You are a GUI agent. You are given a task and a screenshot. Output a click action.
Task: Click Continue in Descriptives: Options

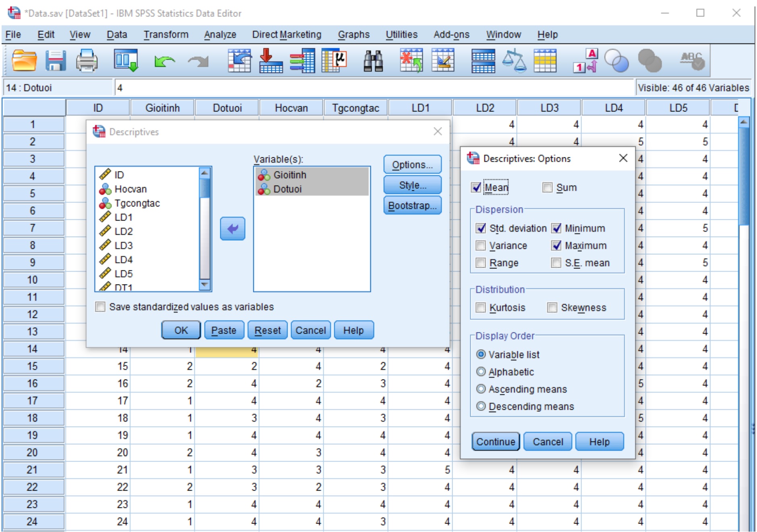(x=496, y=441)
